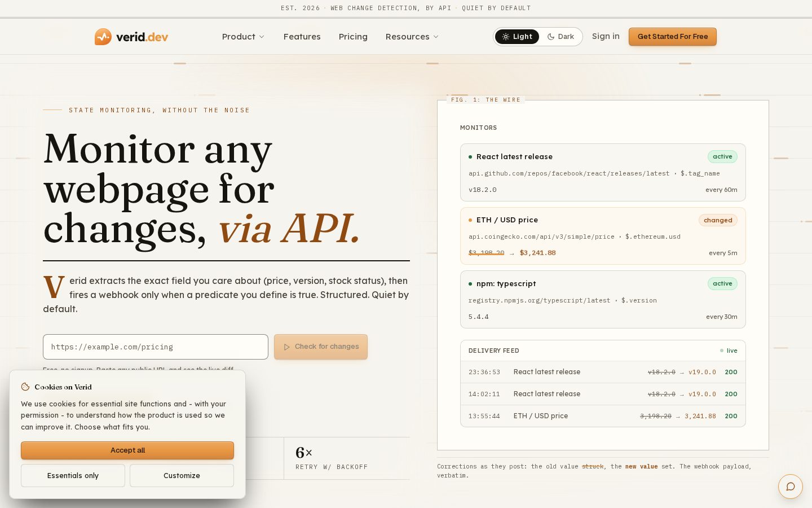812x508 pixels.
Task: Switch to Light theme
Action: [517, 37]
